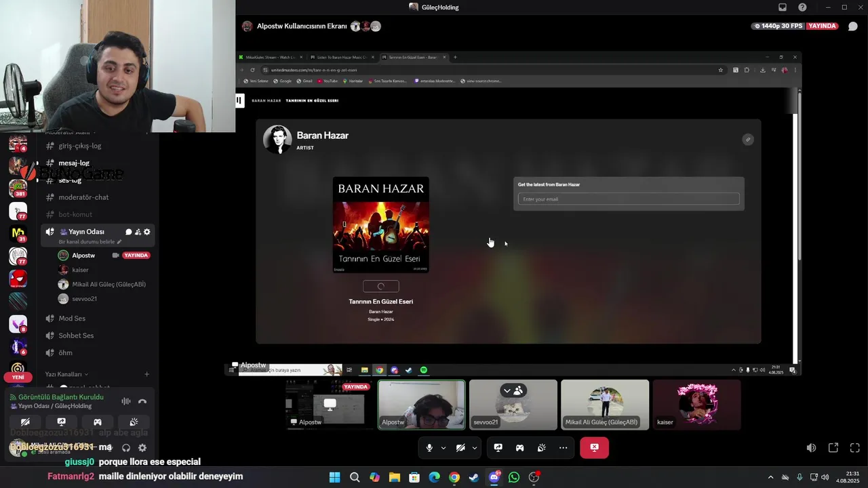Share your screen from voice panel
The height and width of the screenshot is (488, 868).
(61, 422)
